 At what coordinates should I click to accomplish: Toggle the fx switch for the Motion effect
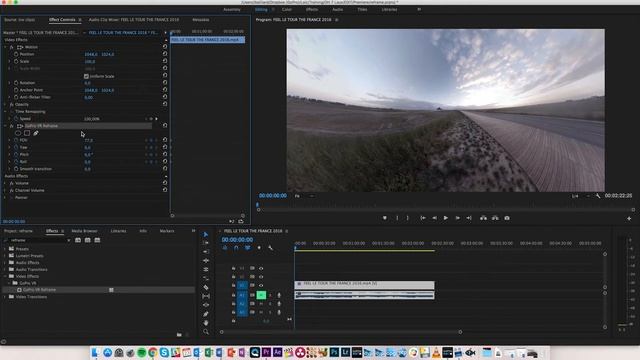tap(11, 47)
